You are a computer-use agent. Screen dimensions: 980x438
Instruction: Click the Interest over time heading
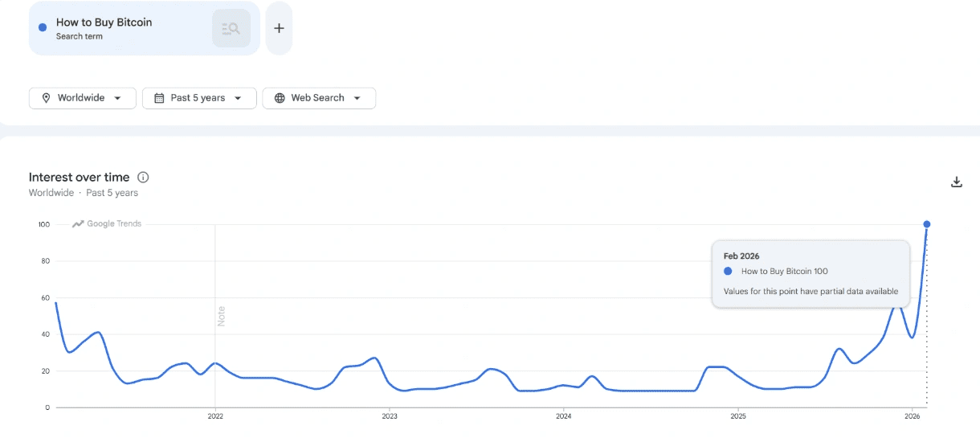coord(79,177)
